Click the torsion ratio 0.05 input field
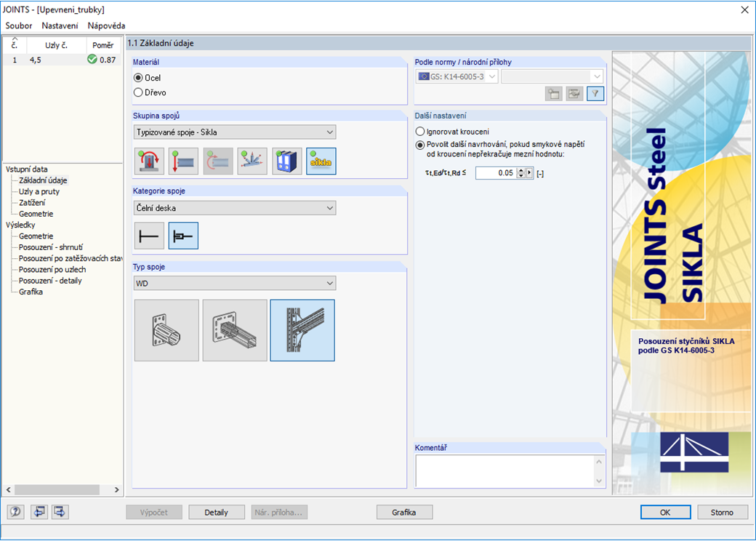 click(496, 172)
